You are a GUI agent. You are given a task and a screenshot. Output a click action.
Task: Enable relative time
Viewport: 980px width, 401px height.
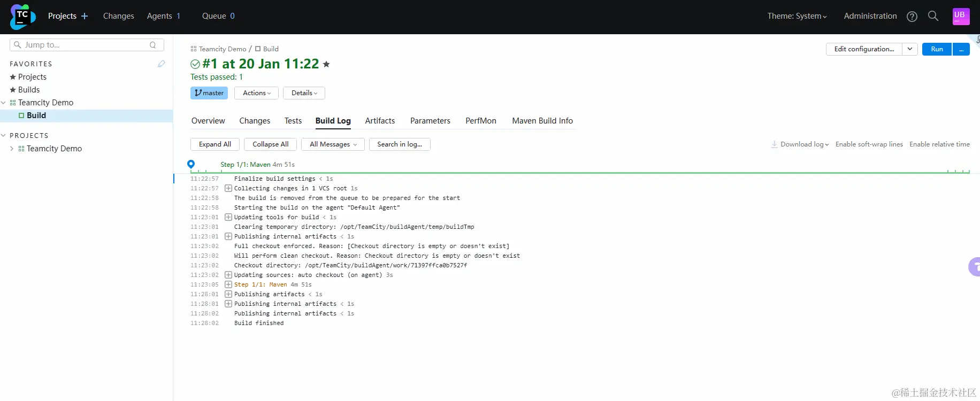tap(939, 144)
